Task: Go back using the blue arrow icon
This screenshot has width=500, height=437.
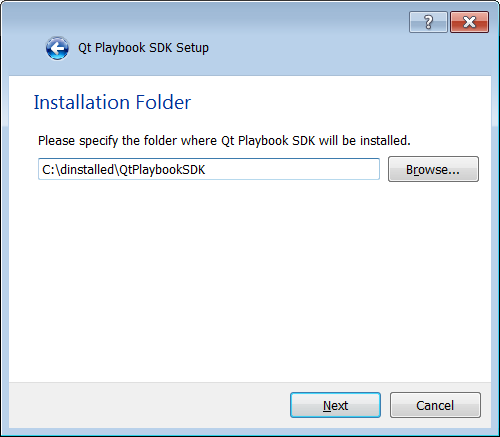Action: tap(57, 48)
